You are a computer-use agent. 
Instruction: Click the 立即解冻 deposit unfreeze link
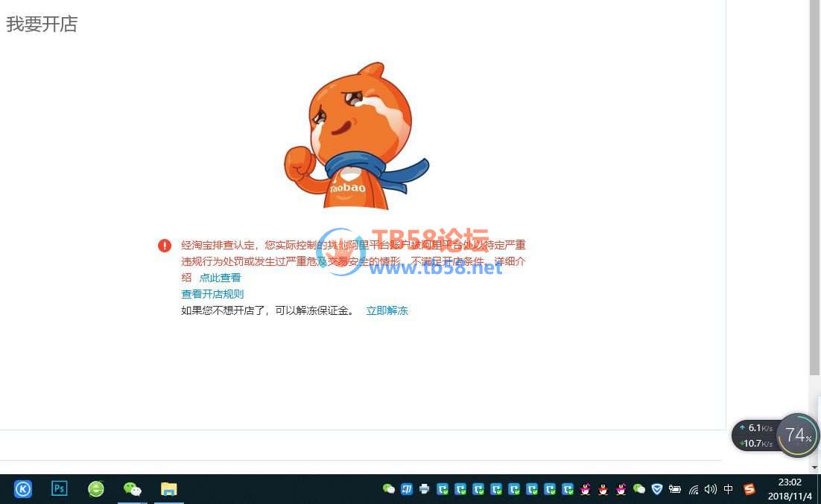[387, 311]
